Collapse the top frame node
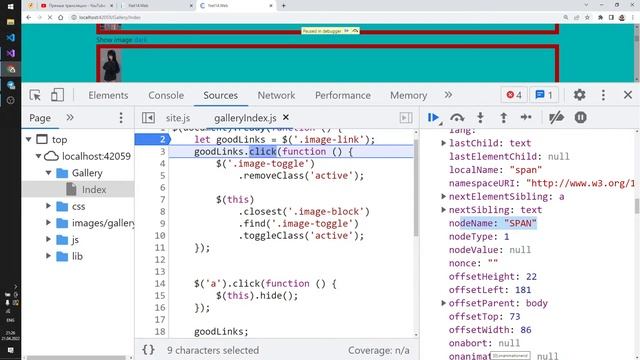This screenshot has height=360, width=640. click(x=29, y=140)
